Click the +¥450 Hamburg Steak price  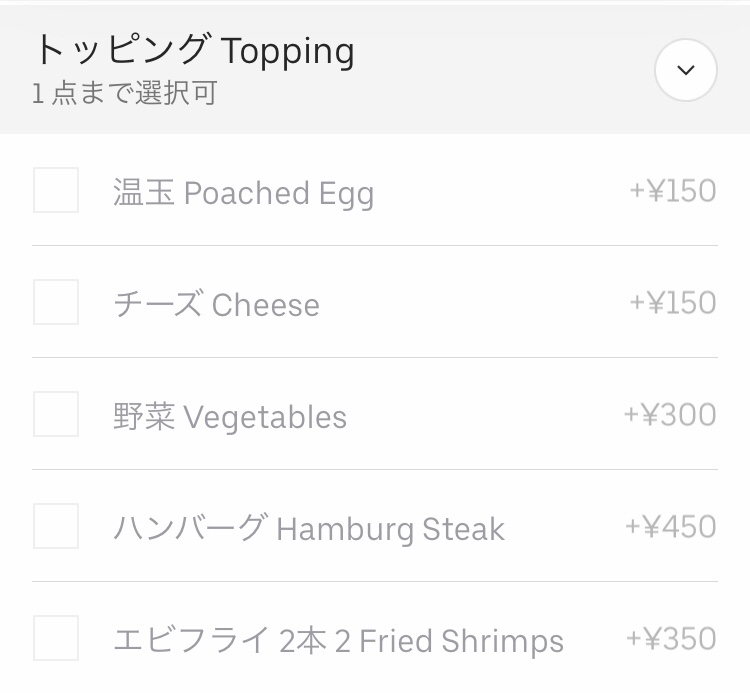click(670, 526)
